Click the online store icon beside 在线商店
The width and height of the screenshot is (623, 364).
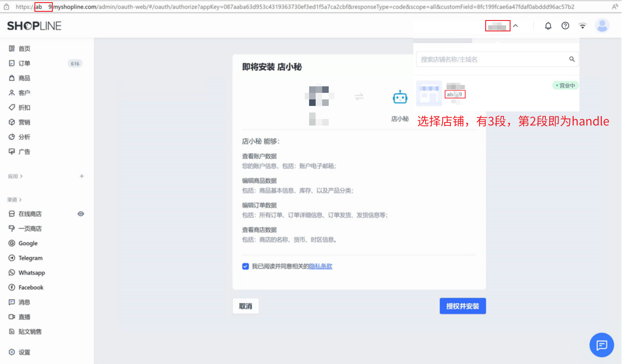(12, 214)
